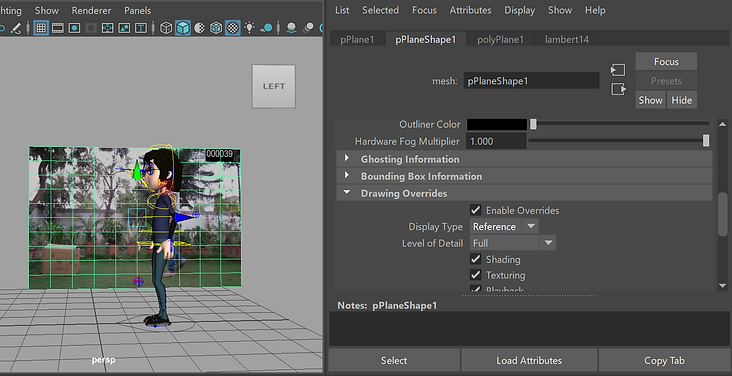Click the Hardware Fog Multiplier value field
732x376 pixels.
click(497, 141)
